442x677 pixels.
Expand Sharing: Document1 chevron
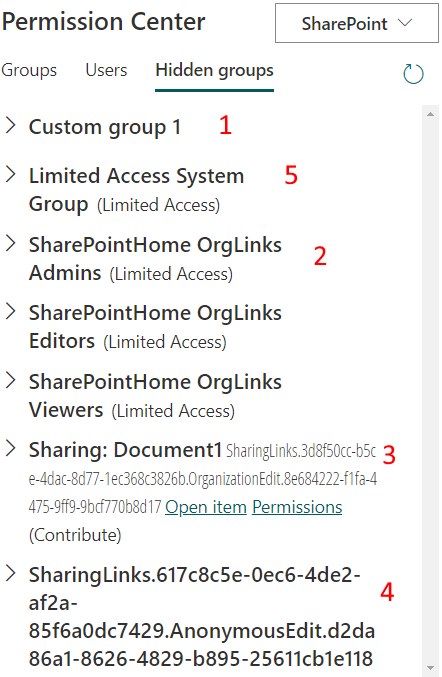10,449
